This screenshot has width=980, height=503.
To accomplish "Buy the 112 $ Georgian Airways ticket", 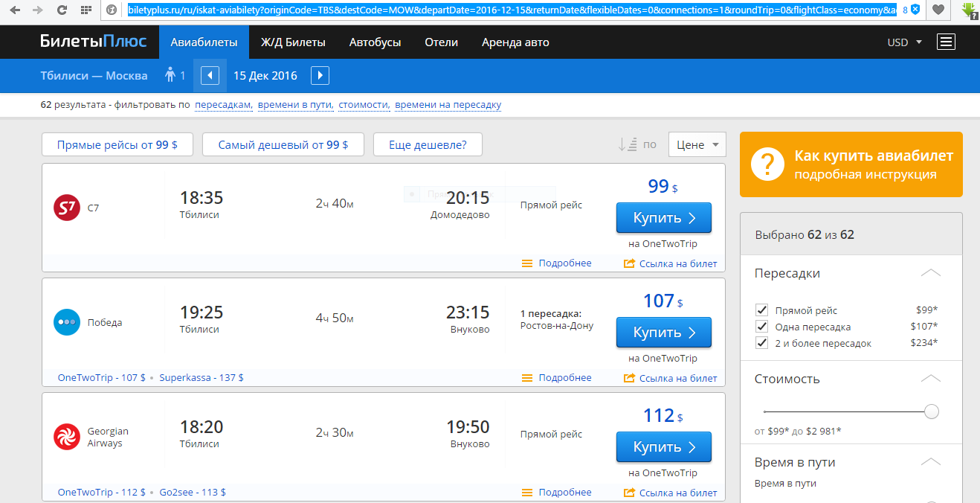I will tap(664, 447).
